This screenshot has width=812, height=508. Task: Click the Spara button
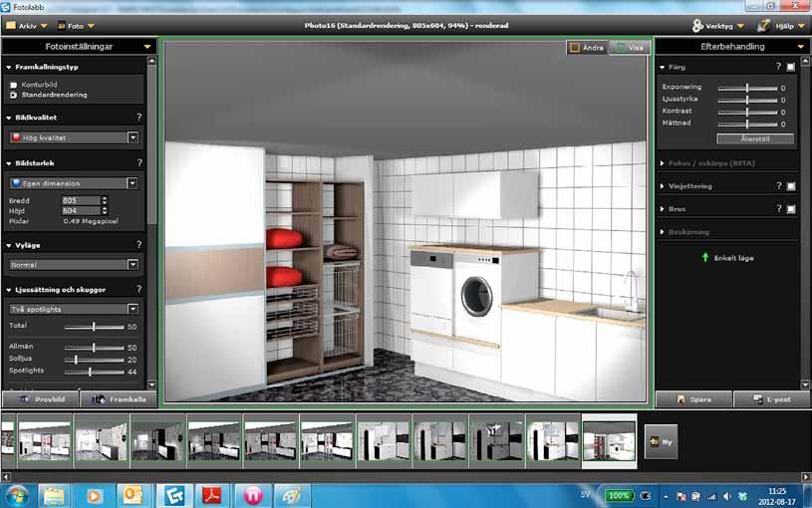pos(693,399)
